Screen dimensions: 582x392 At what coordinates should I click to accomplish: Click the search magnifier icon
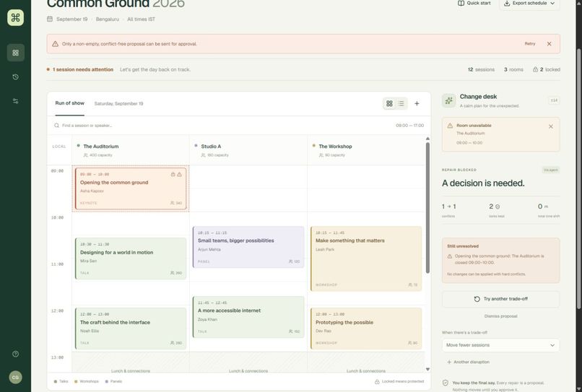coord(56,126)
